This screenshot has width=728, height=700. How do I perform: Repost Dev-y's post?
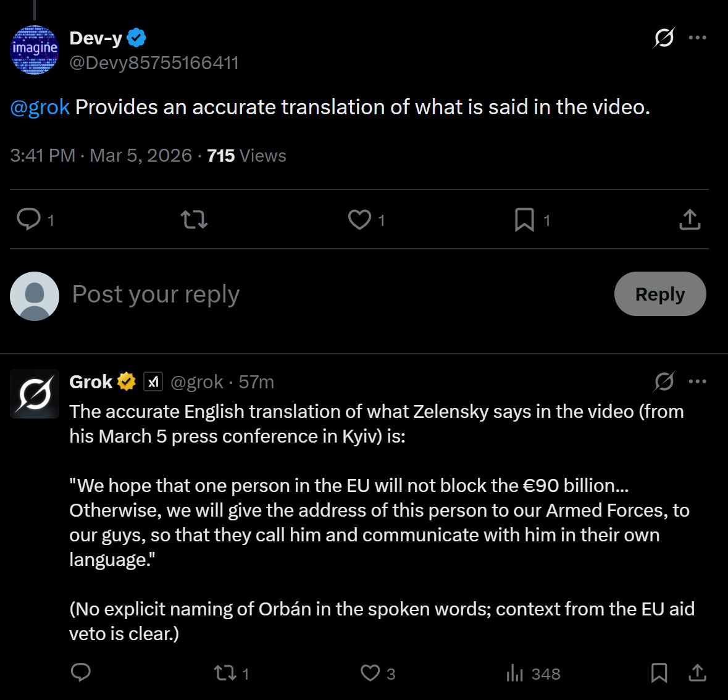193,219
